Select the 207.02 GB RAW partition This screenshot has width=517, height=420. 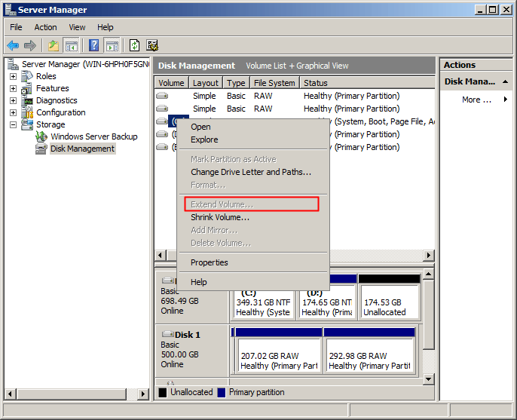279,351
